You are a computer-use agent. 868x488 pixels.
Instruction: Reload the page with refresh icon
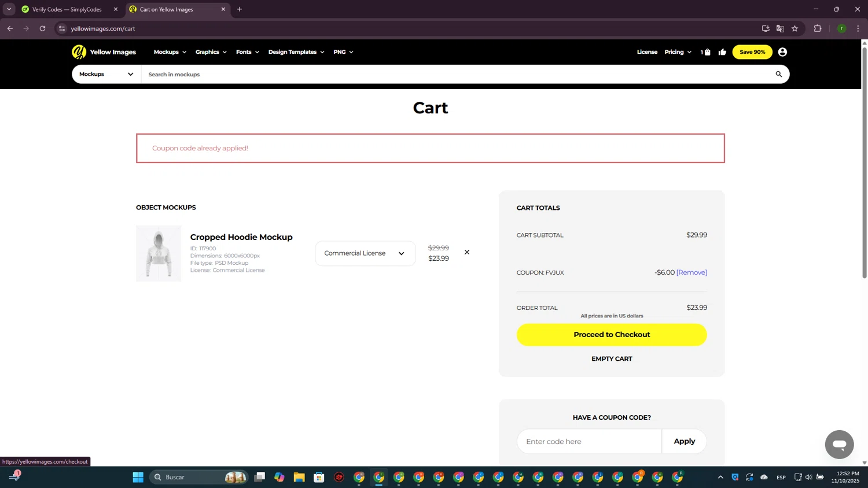[42, 28]
